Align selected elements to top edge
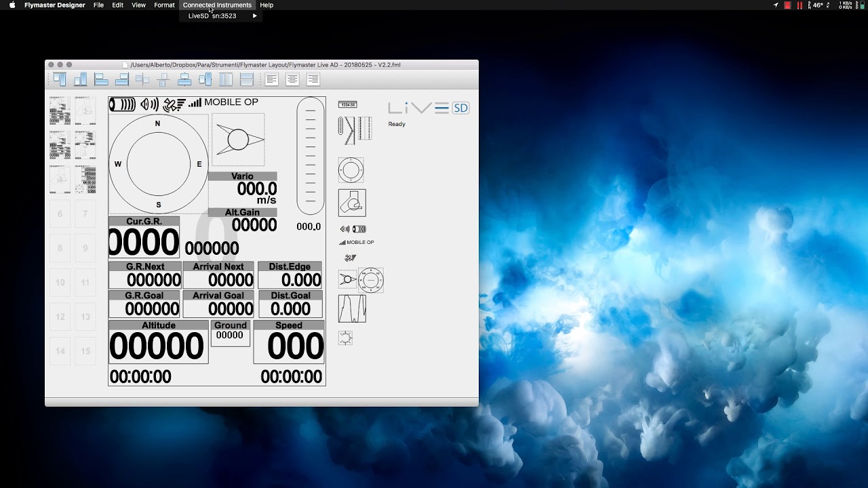The height and width of the screenshot is (488, 868). [59, 79]
